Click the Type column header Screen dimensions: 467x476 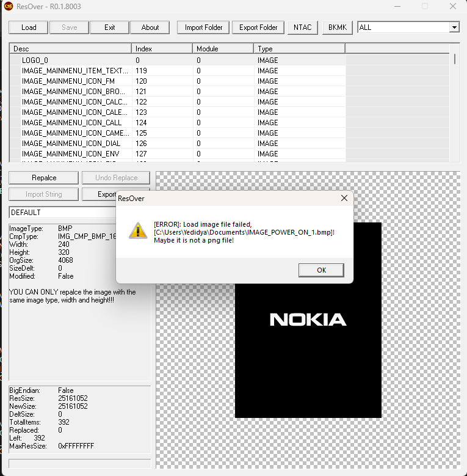click(x=299, y=49)
